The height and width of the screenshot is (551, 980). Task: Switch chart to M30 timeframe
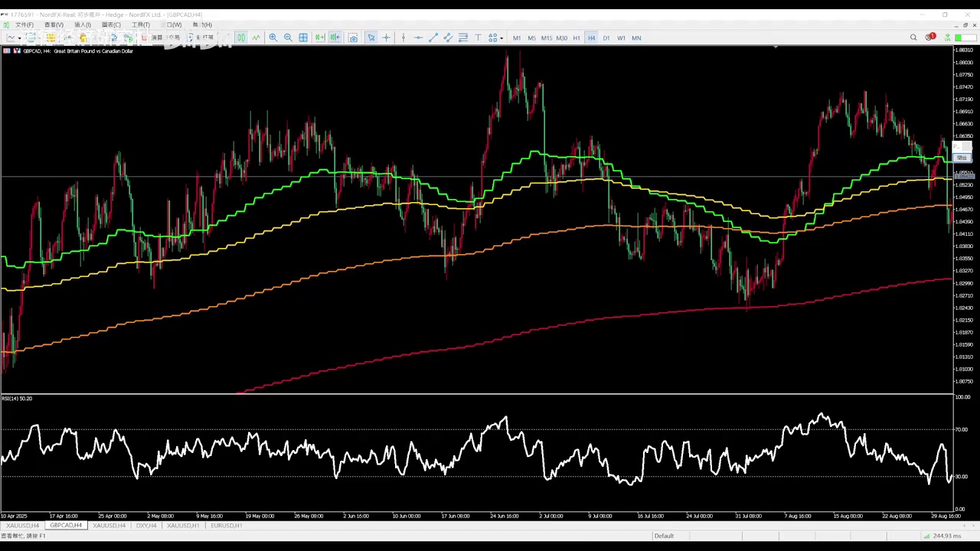(561, 37)
